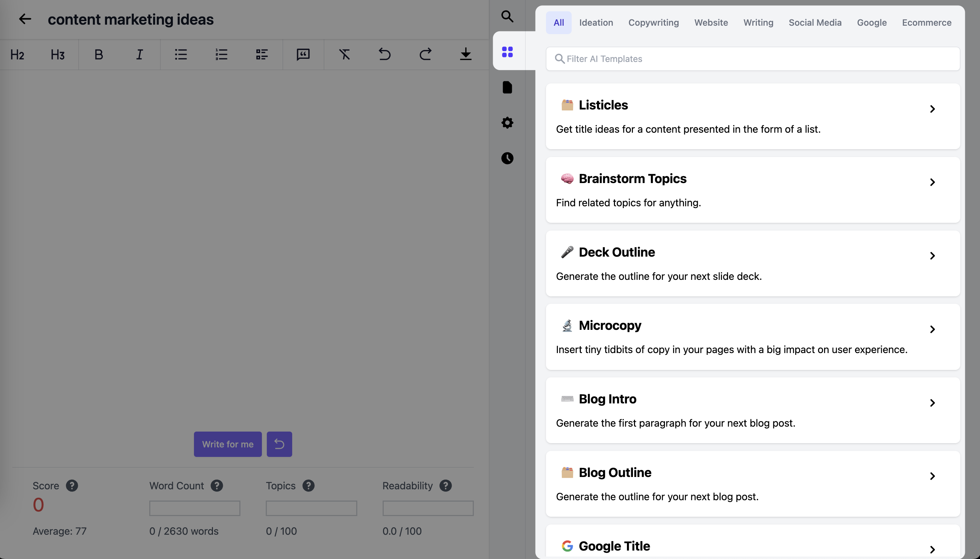Screen dimensions: 980x559
Task: Expand the Google Title chevron
Action: (932, 549)
